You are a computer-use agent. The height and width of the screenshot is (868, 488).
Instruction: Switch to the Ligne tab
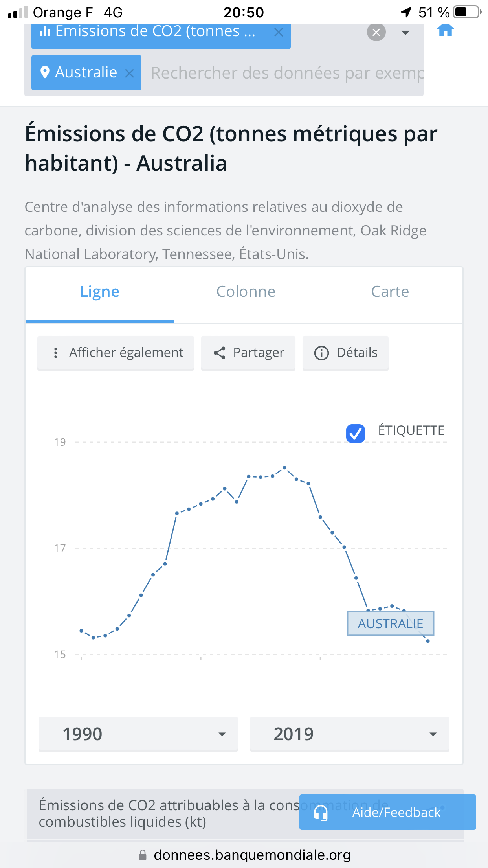coord(99,292)
